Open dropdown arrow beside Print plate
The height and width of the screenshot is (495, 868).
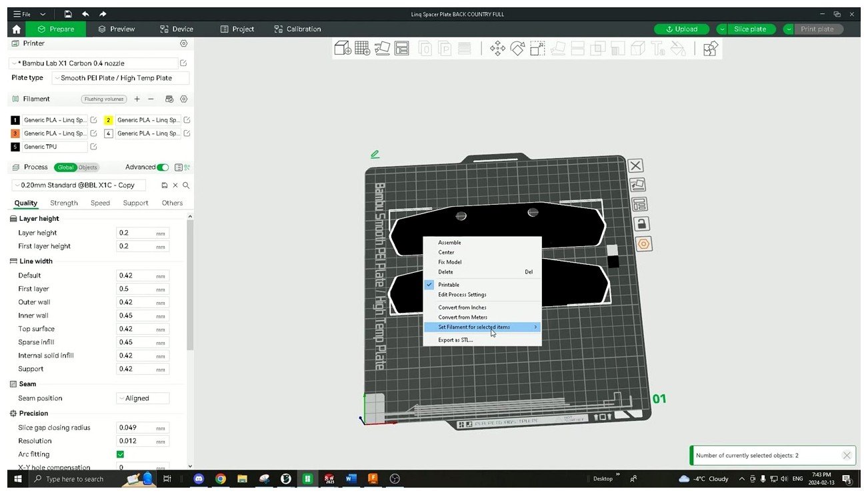[790, 29]
